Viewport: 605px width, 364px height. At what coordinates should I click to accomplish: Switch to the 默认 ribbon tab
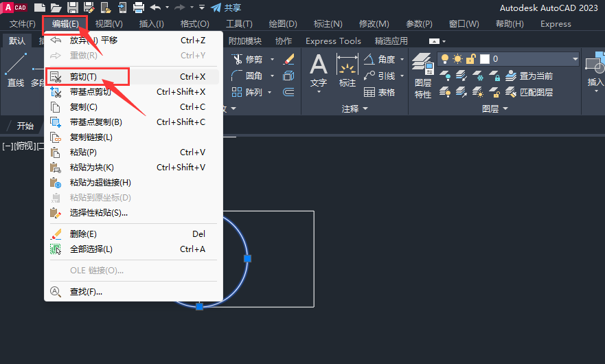[x=16, y=41]
